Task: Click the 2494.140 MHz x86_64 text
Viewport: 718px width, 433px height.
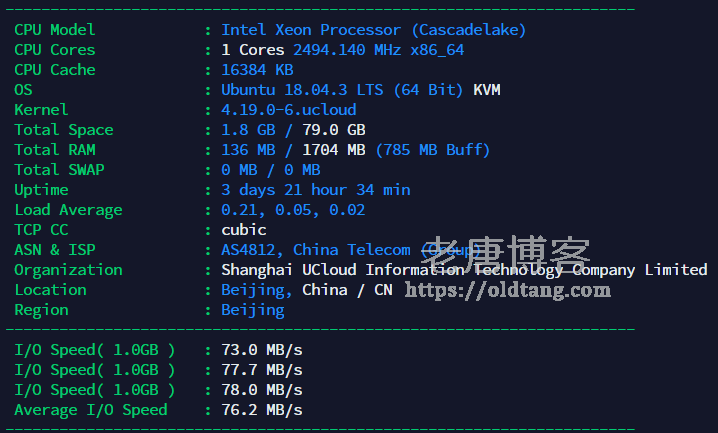Action: pos(378,50)
